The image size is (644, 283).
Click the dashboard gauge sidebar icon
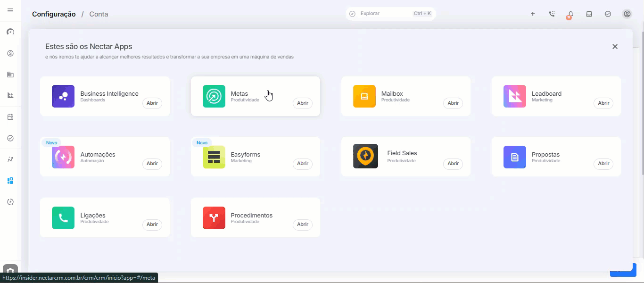(x=10, y=32)
